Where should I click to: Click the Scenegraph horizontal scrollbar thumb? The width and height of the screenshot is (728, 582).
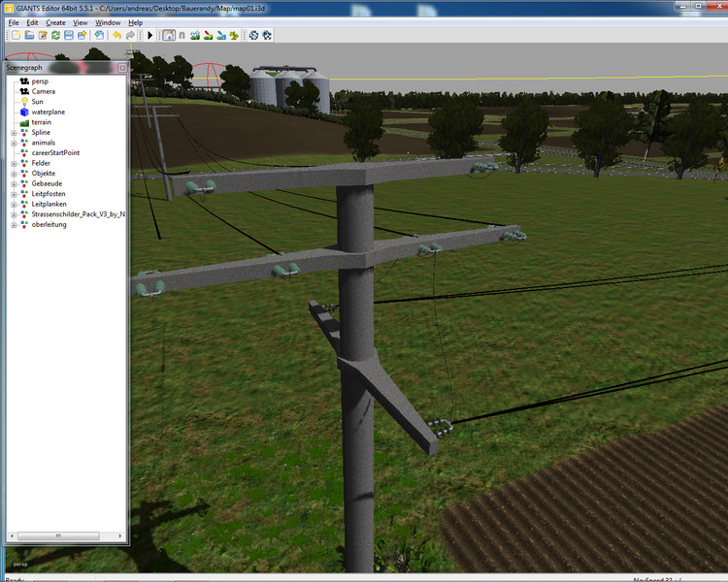click(58, 535)
